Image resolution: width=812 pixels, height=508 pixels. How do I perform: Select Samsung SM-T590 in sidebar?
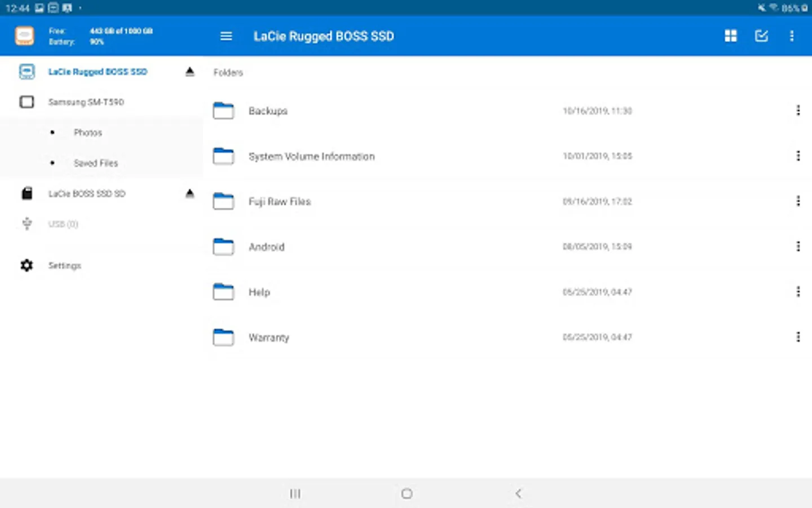point(86,102)
